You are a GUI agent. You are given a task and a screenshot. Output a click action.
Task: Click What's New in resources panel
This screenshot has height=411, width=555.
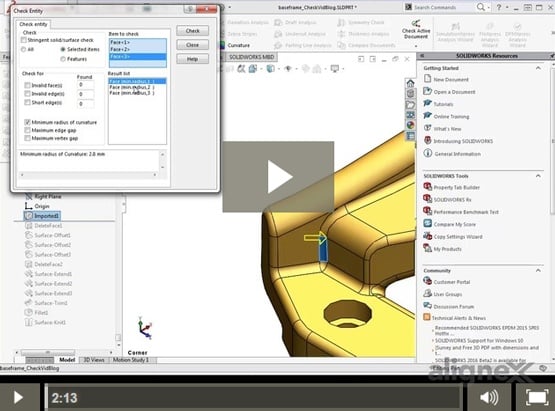point(442,129)
